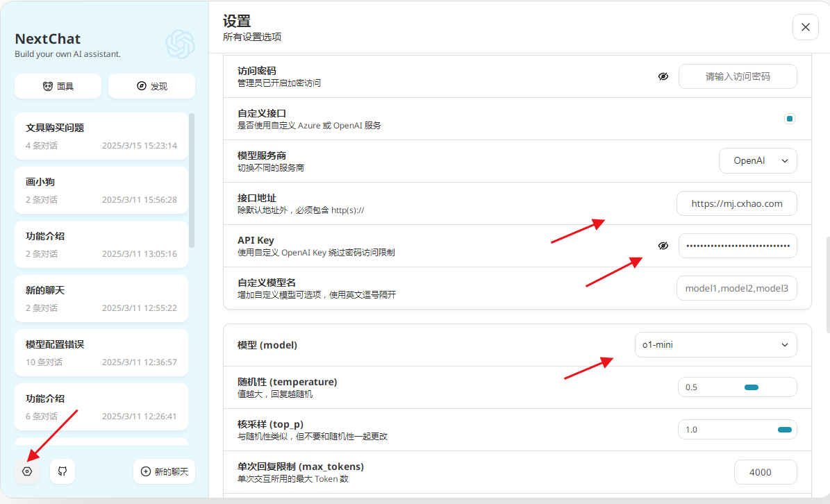Open the 功能介绍 chat from 12:26:41
Viewport: 830px width, 504px height.
(101, 408)
